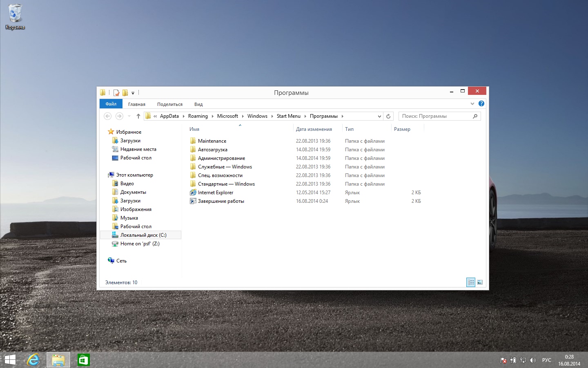Open the Recycle Bin (Корзина) desktop icon
The image size is (588, 368).
15,17
